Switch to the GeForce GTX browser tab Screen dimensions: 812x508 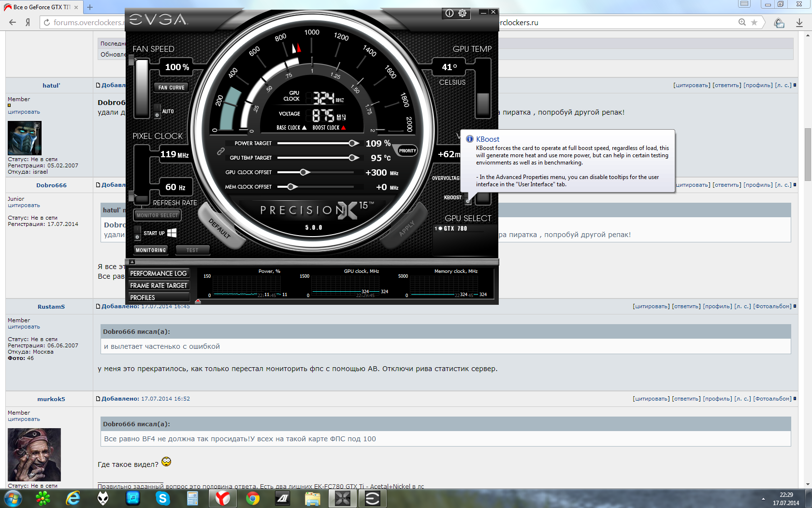[x=42, y=7]
